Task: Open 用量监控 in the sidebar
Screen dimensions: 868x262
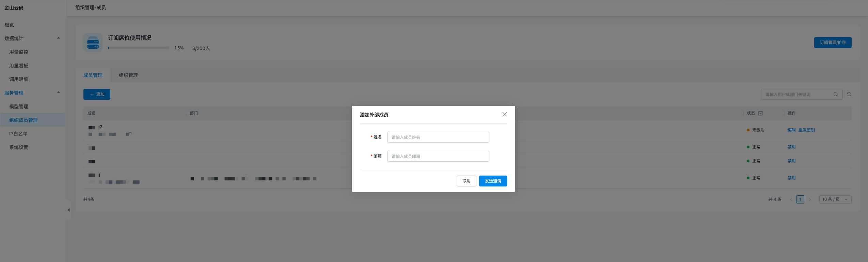Action: pos(19,52)
